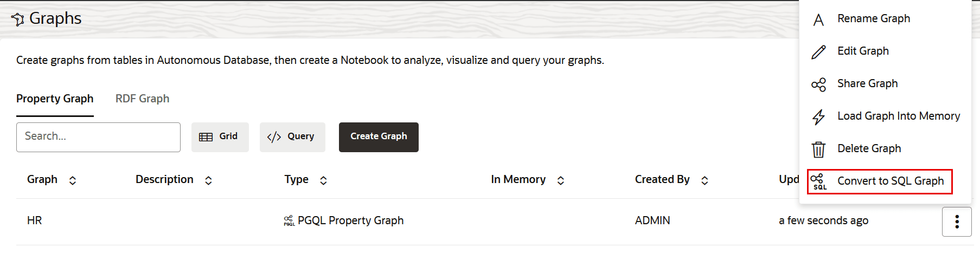Viewport: 980px width, 280px height.
Task: Sort table by Description column arrows
Action: (x=208, y=180)
